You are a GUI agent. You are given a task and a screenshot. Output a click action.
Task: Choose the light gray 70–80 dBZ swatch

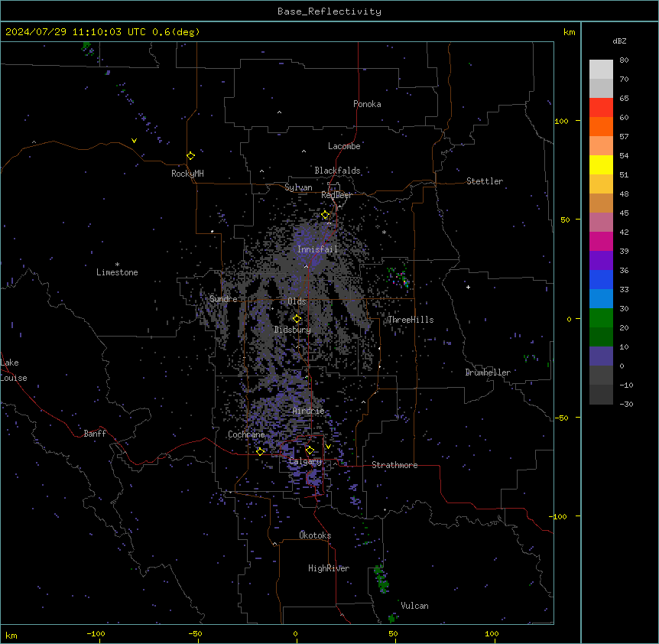click(601, 69)
